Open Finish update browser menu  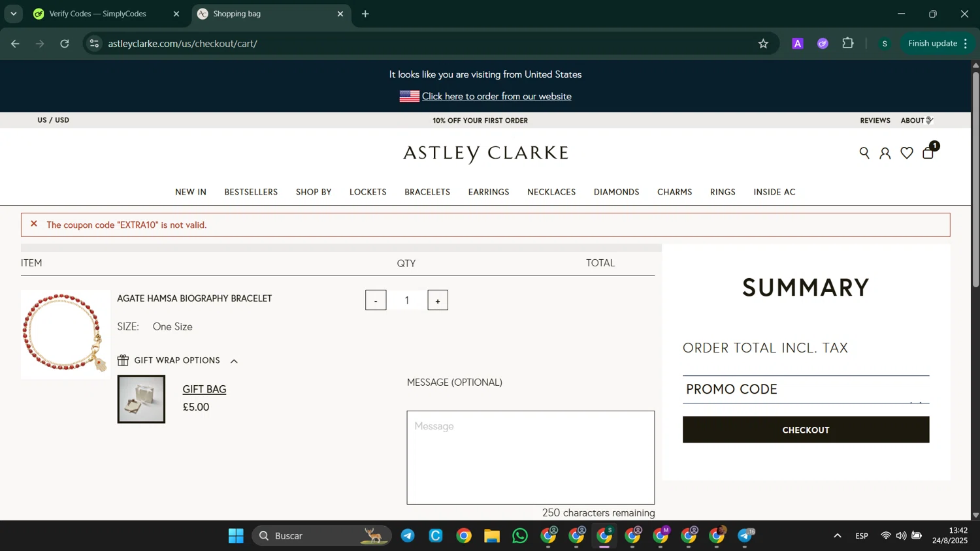point(938,44)
